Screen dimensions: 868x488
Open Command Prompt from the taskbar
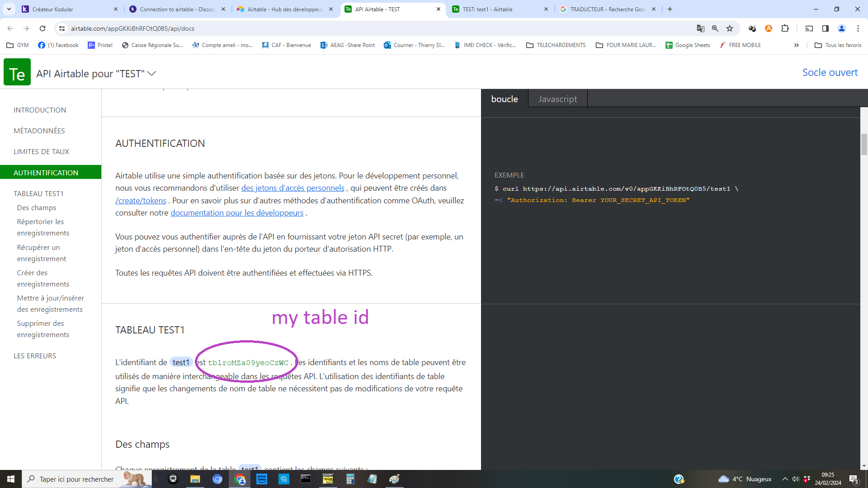(306, 479)
